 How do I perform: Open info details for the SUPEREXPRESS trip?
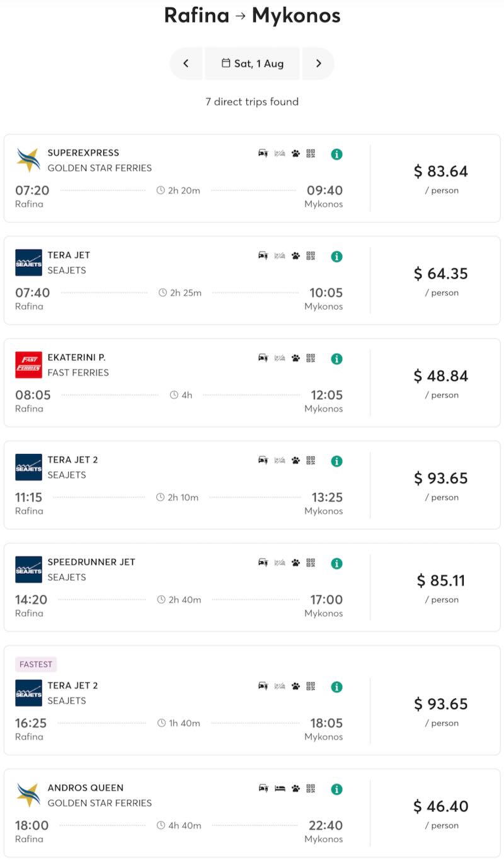336,154
